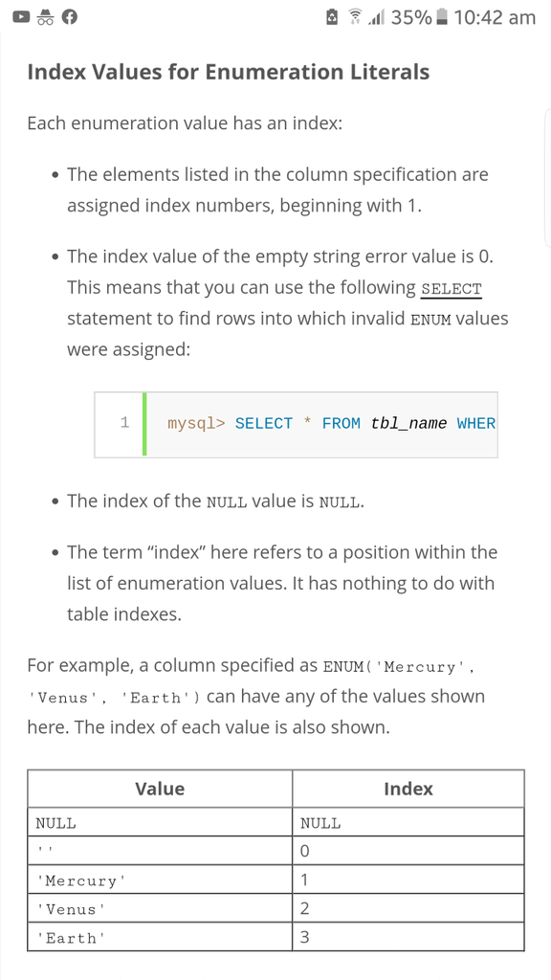Click the NULL cell in Index column
The width and height of the screenshot is (551, 980).
click(408, 822)
